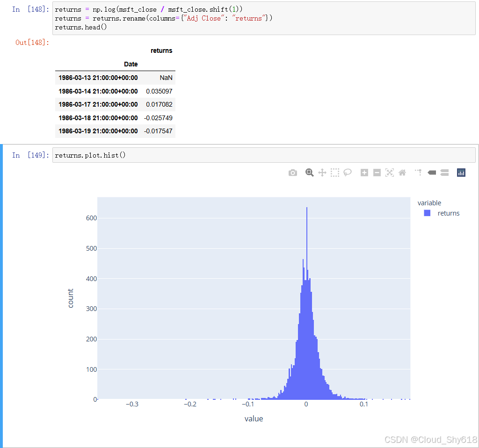The image size is (479, 448).
Task: Click the returns column header
Action: [x=161, y=51]
